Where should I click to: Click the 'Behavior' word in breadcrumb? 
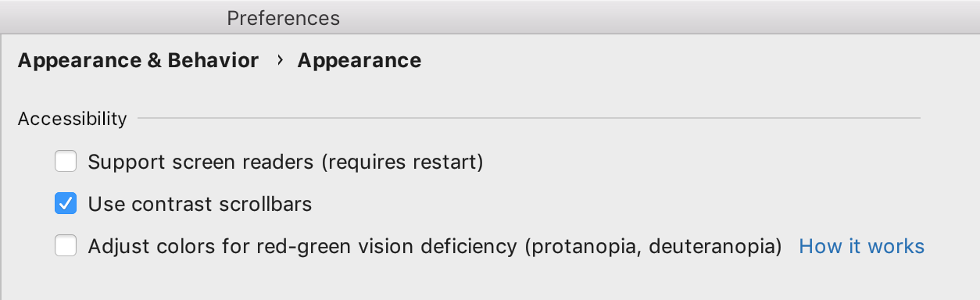click(x=213, y=61)
